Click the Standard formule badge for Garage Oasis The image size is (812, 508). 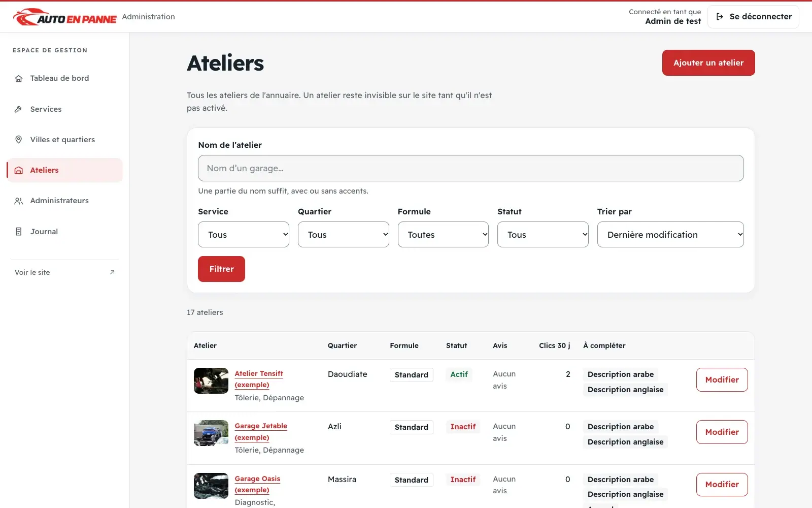[412, 480]
